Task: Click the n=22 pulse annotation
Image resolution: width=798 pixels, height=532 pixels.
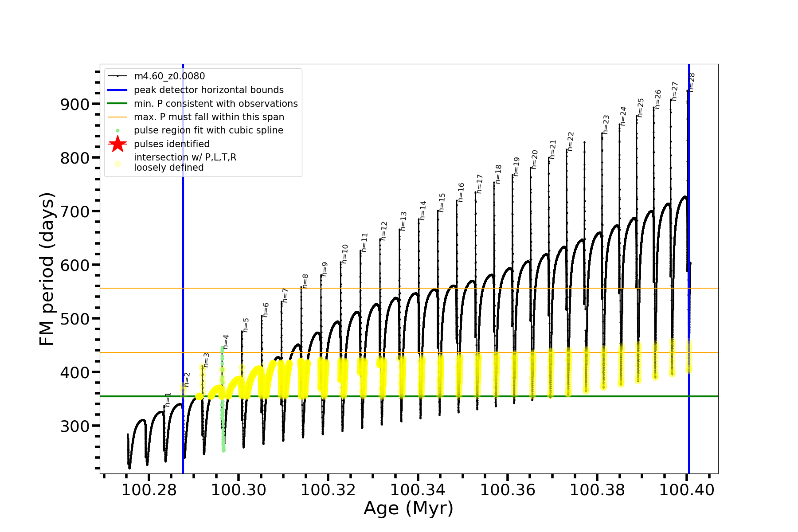Action: (571, 141)
